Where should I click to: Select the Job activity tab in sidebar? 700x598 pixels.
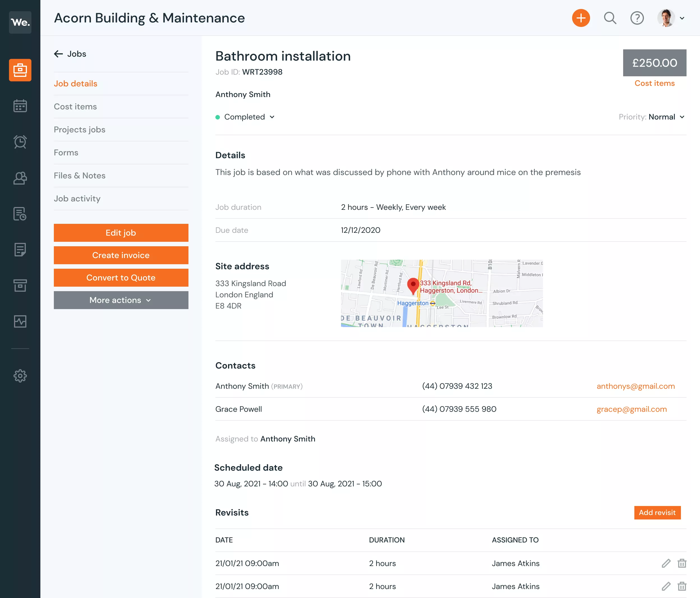[77, 198]
